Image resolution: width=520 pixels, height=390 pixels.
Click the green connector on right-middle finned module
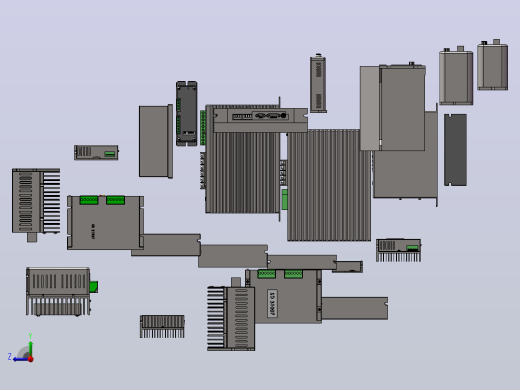click(x=412, y=248)
